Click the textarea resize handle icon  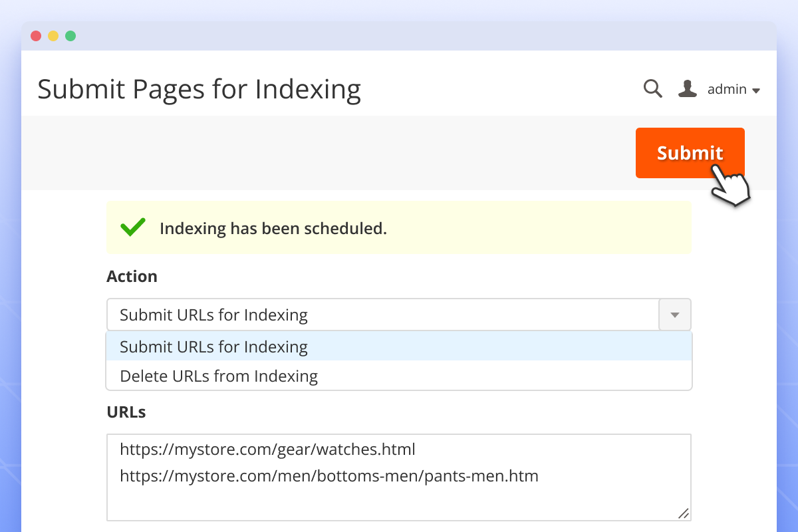[x=683, y=513]
